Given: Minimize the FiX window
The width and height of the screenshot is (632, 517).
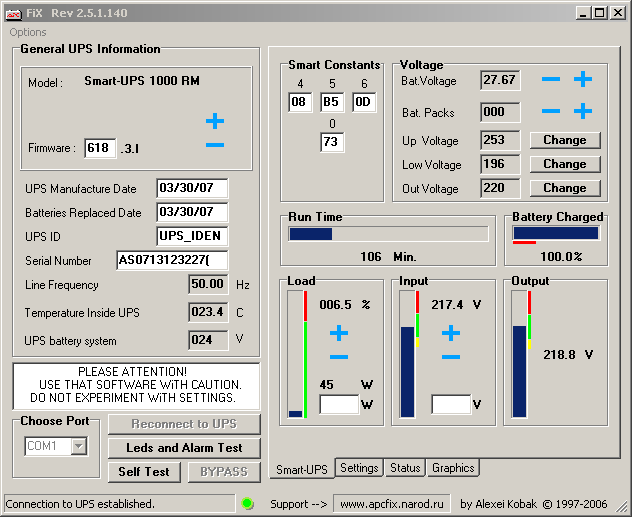Looking at the screenshot, I should [x=583, y=13].
